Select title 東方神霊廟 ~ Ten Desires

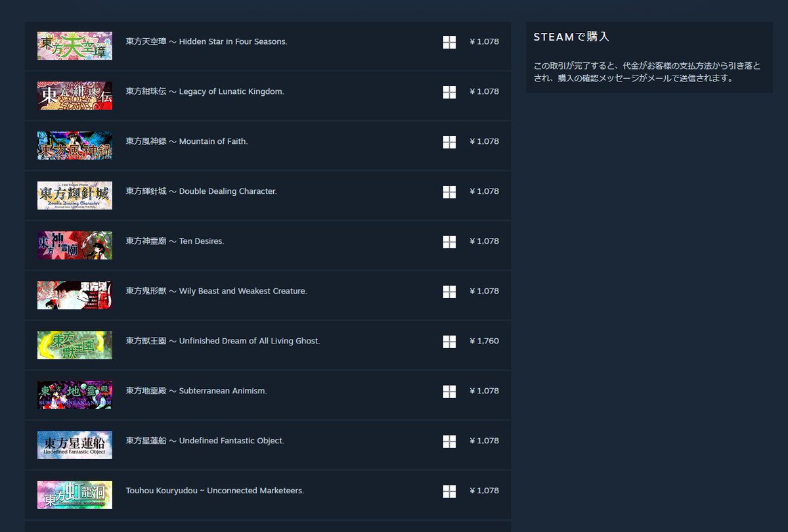[175, 241]
